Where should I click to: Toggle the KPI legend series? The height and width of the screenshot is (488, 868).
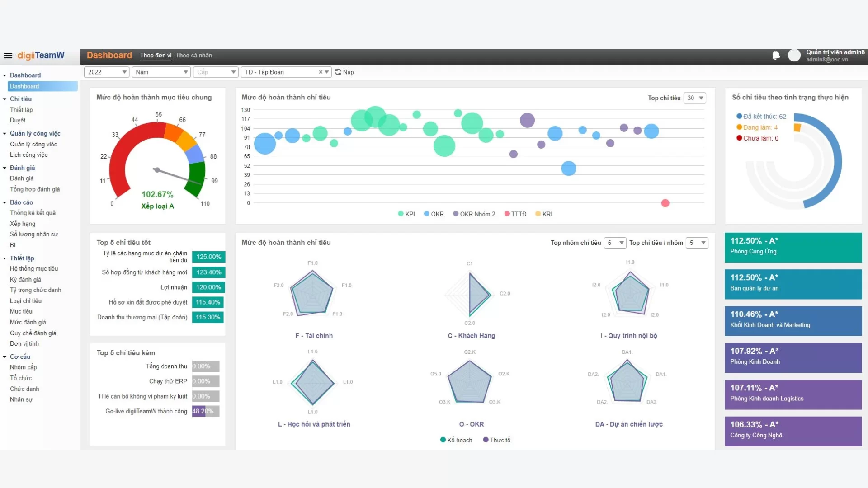pyautogui.click(x=406, y=214)
